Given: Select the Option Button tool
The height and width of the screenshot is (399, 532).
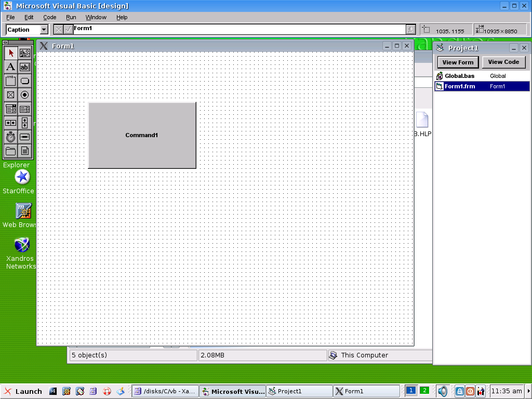Looking at the screenshot, I should pos(25,95).
